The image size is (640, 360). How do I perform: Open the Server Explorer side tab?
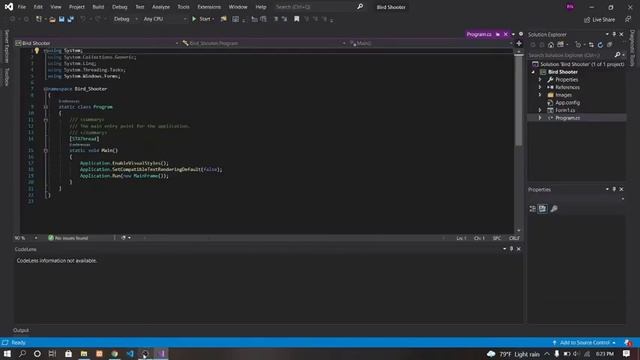coord(6,46)
